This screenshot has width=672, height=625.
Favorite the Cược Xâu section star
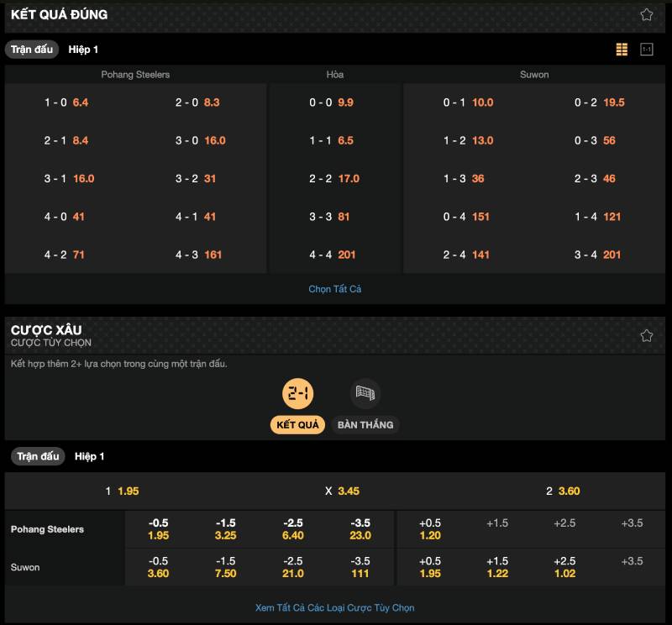tap(646, 335)
